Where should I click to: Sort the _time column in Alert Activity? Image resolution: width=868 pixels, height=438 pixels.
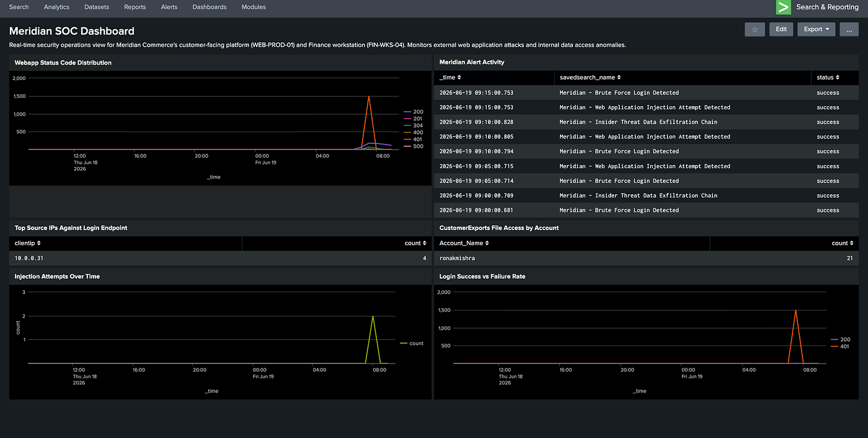click(x=449, y=78)
